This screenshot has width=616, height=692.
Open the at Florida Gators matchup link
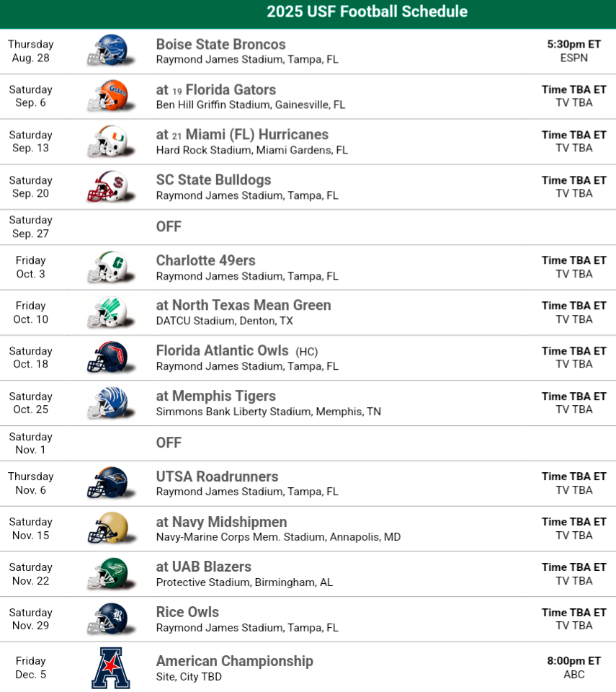(x=216, y=90)
